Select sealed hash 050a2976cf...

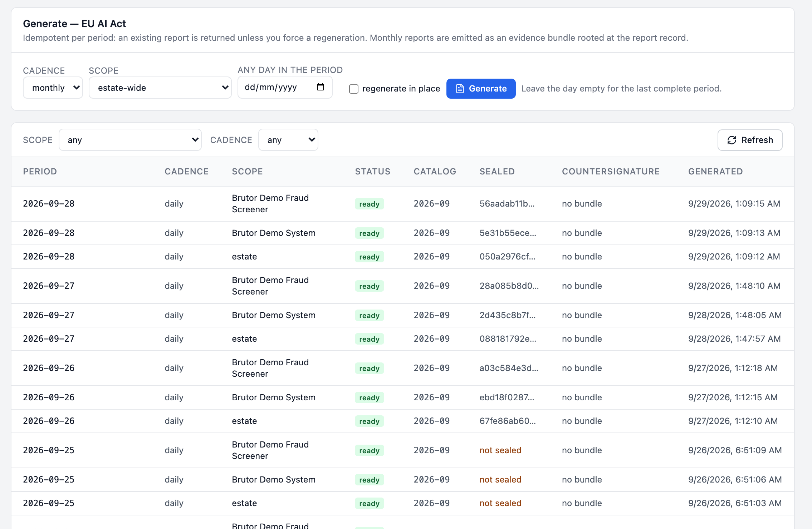[508, 257]
